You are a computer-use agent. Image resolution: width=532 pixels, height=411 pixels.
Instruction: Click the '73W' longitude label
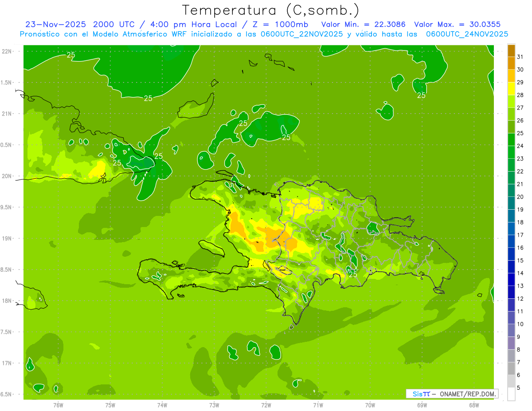coord(214,405)
